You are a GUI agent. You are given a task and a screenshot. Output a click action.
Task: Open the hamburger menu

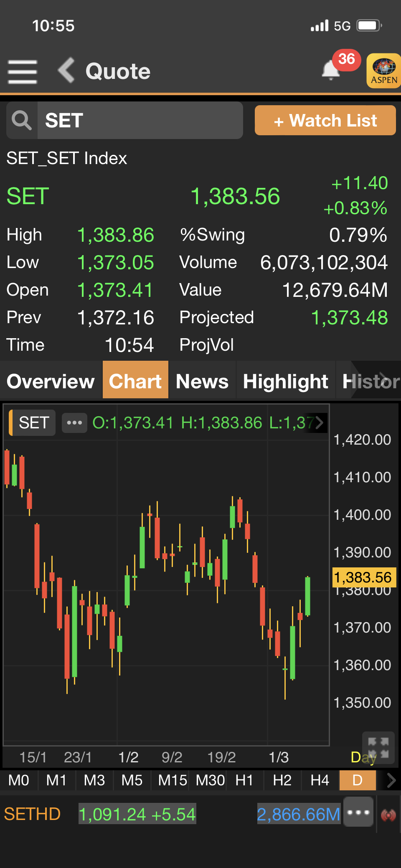tap(23, 72)
